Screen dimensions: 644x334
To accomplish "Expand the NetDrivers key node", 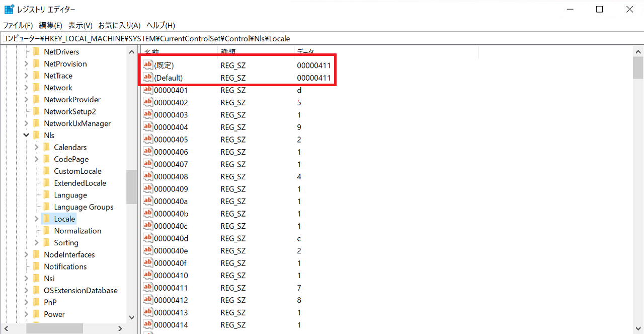I will 26,52.
